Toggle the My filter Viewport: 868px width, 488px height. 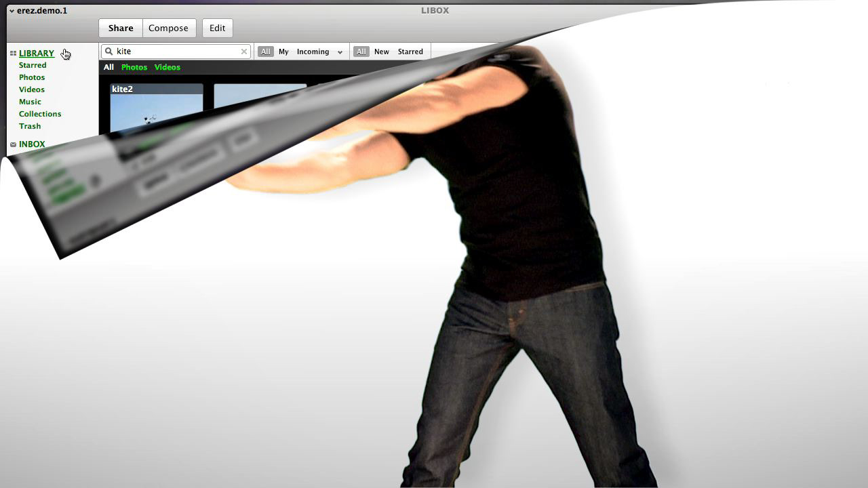[x=283, y=52]
